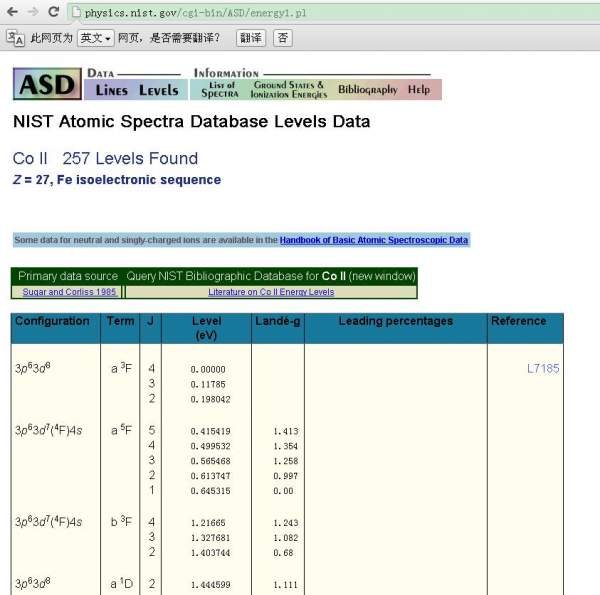Open the Help menu item
Image resolution: width=600 pixels, height=595 pixels.
(x=419, y=90)
